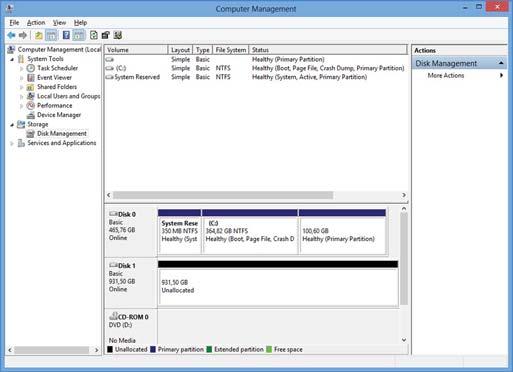Click the Up One Level folder icon
The height and width of the screenshot is (372, 513).
coord(39,35)
